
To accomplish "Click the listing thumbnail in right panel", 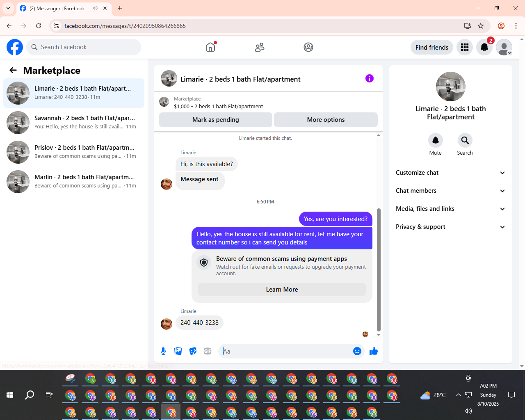I will [451, 87].
